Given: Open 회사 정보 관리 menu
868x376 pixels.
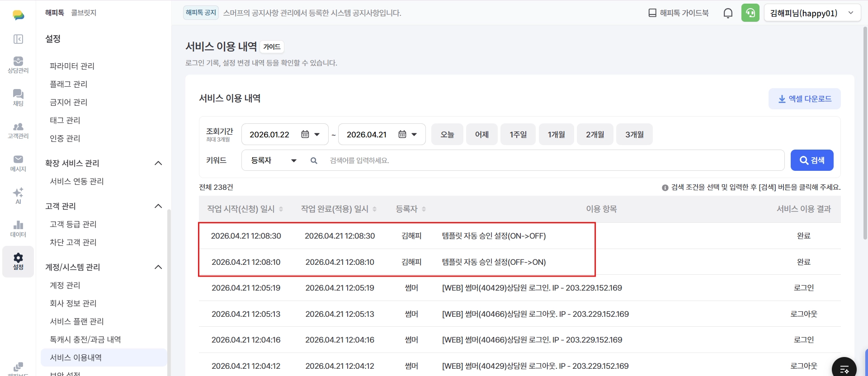Looking at the screenshot, I should 73,303.
